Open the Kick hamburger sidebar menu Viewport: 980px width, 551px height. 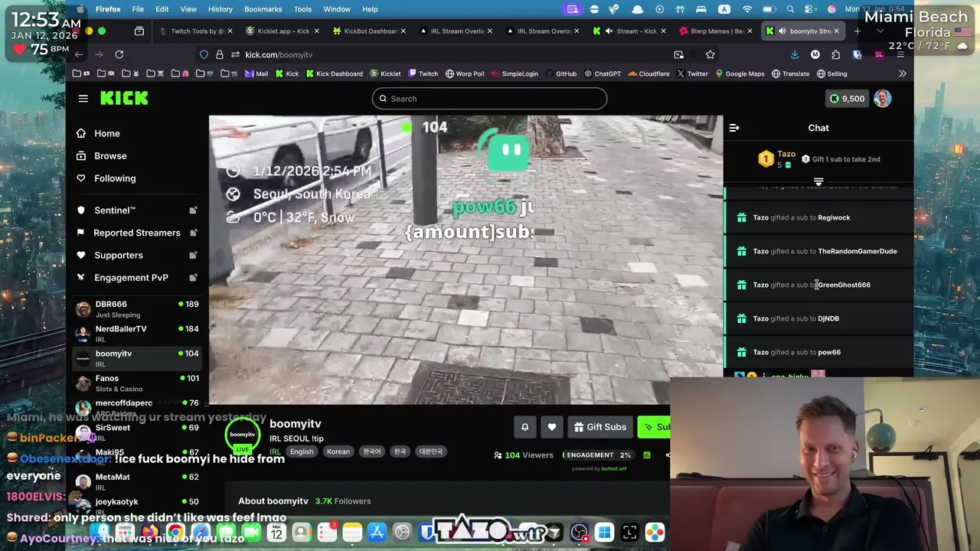(x=83, y=98)
